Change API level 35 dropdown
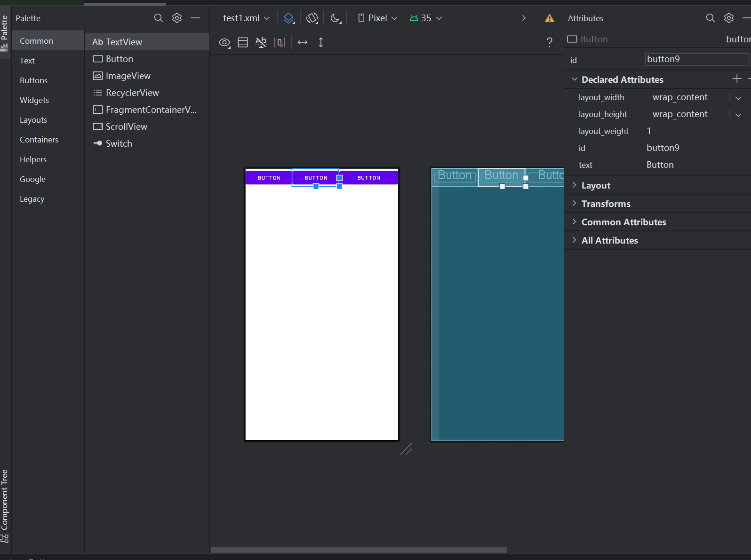This screenshot has height=560, width=751. [x=426, y=18]
